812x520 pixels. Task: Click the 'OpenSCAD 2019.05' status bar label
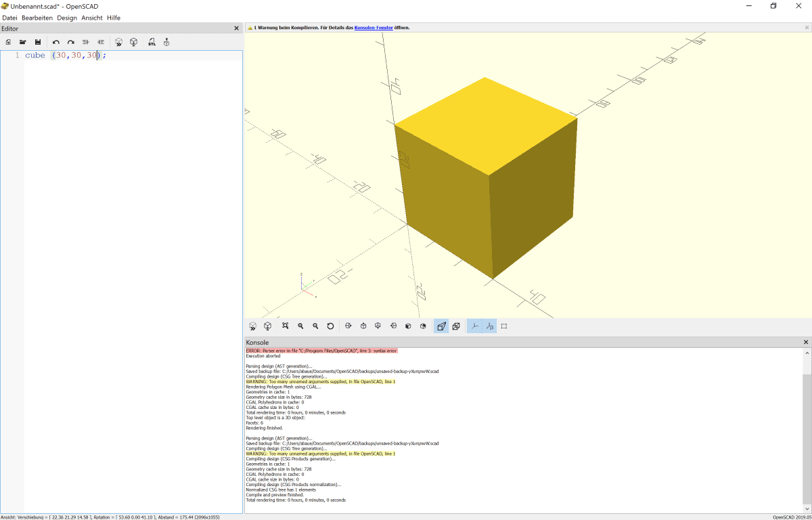[x=792, y=517]
